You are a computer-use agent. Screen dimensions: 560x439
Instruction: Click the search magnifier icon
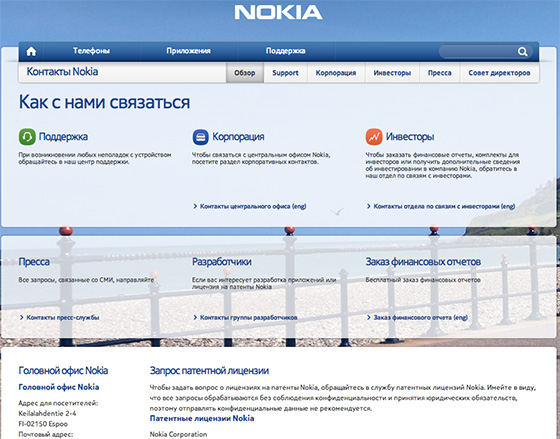(522, 52)
